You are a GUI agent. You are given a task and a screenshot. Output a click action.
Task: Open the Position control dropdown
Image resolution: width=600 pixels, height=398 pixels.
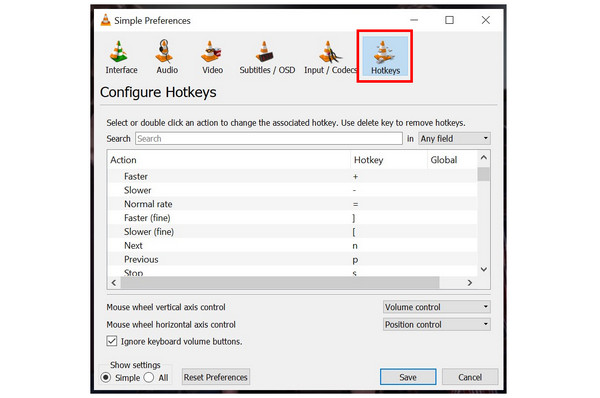[x=437, y=325]
